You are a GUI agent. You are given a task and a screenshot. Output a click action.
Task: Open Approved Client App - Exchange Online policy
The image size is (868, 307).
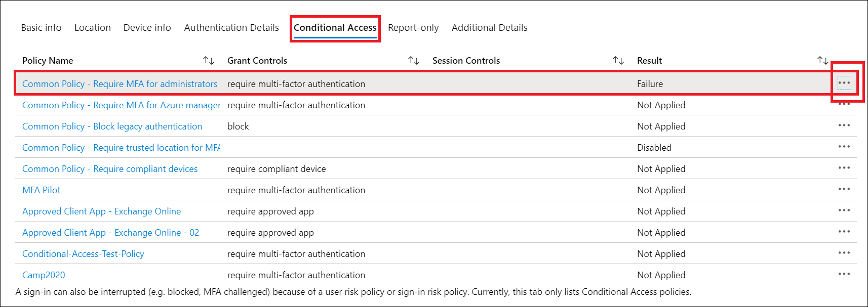pos(101,211)
